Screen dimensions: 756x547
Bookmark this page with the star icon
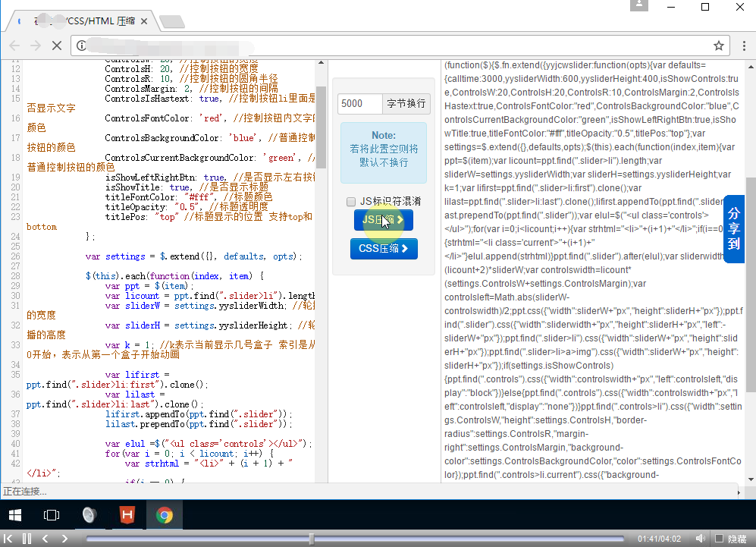(719, 46)
